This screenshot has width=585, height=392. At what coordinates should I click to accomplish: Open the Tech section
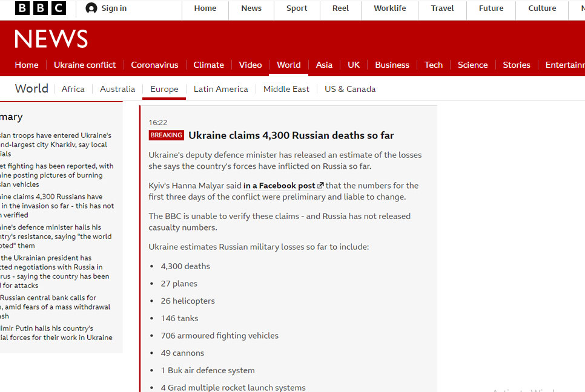click(434, 65)
